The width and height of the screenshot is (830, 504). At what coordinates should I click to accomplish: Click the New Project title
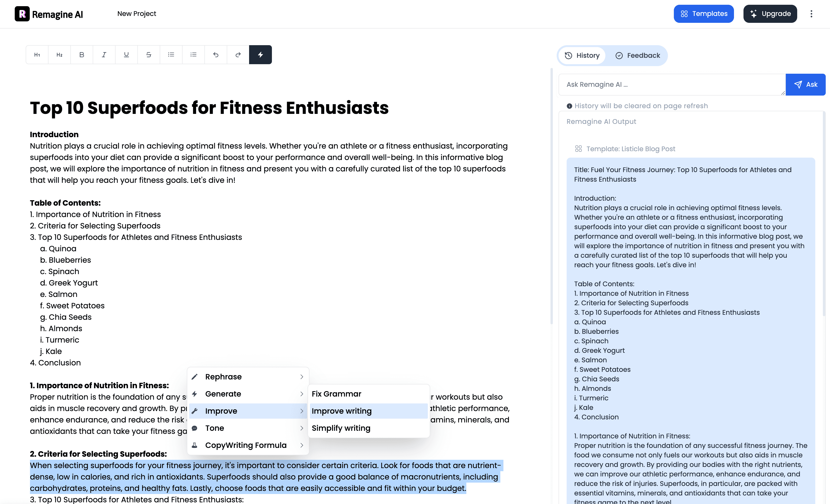[x=137, y=14]
